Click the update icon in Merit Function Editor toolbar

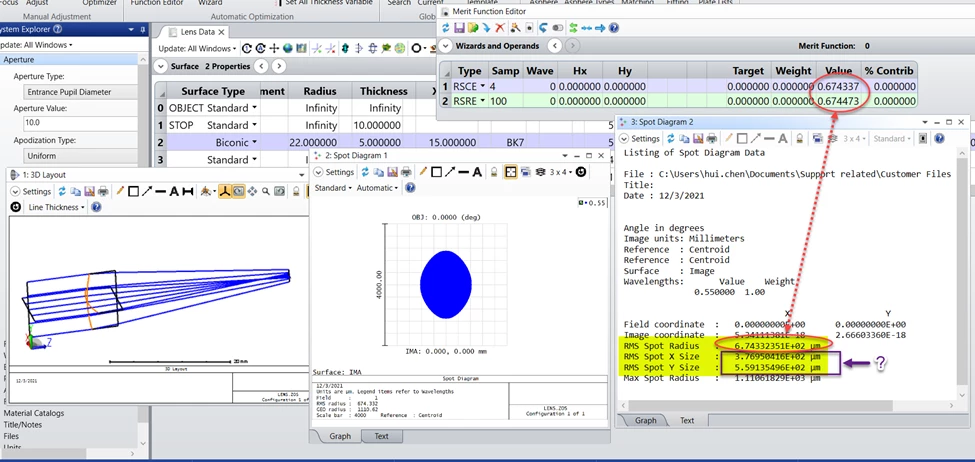[446, 28]
